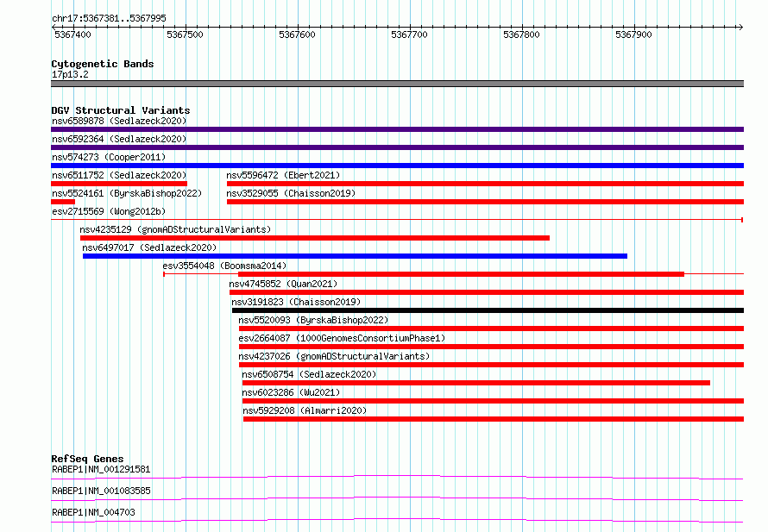
Task: Select the red bar for nsv4745852
Action: pos(487,292)
